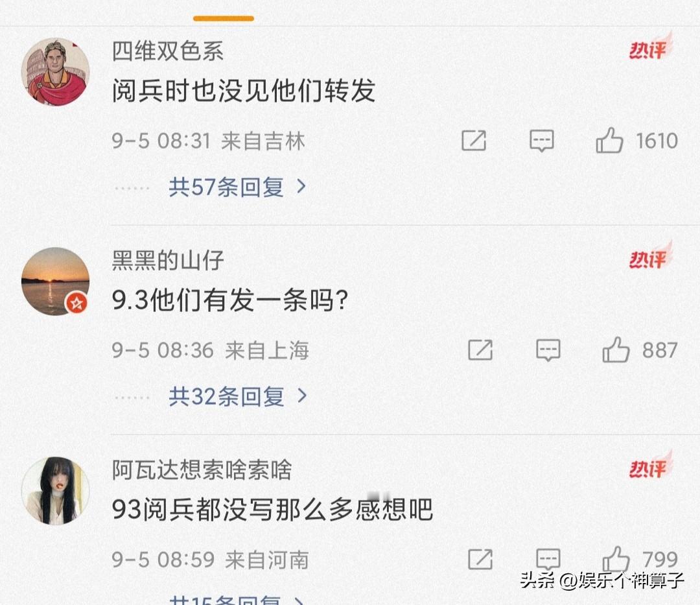Expand 共57条回复 replies
Image resolution: width=700 pixels, height=605 pixels.
click(237, 187)
